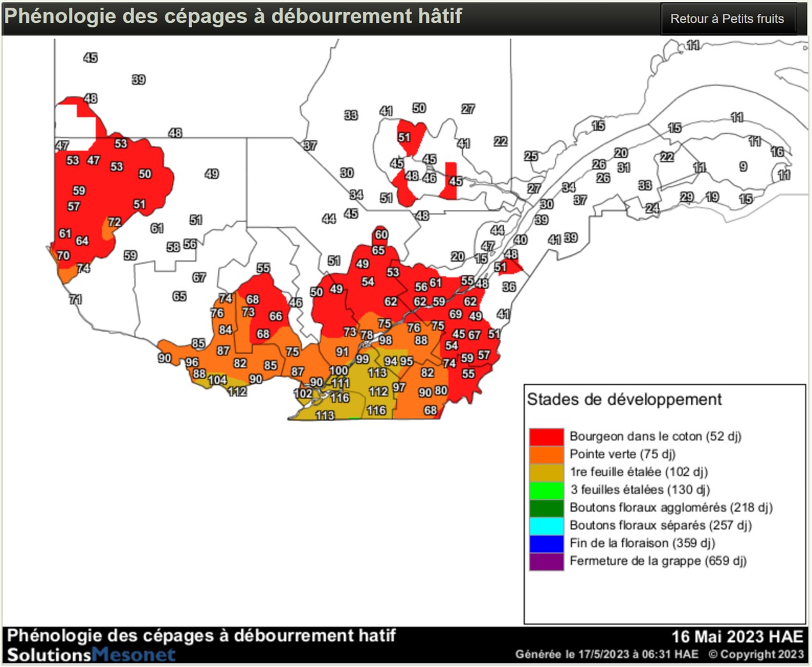The width and height of the screenshot is (812, 667).
Task: Click the station value 60 on map
Action: [x=381, y=235]
